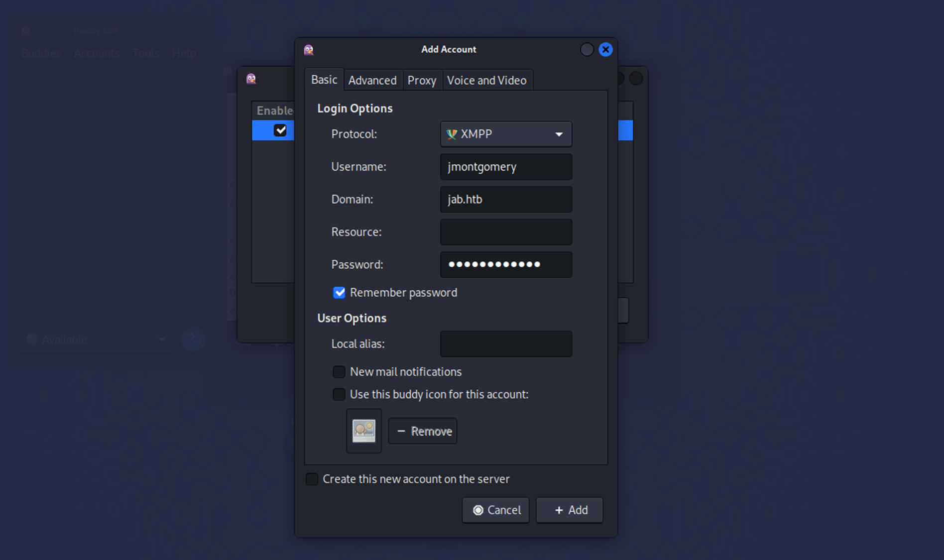Click the Add Account minimize circle button
This screenshot has width=944, height=560.
pyautogui.click(x=587, y=49)
